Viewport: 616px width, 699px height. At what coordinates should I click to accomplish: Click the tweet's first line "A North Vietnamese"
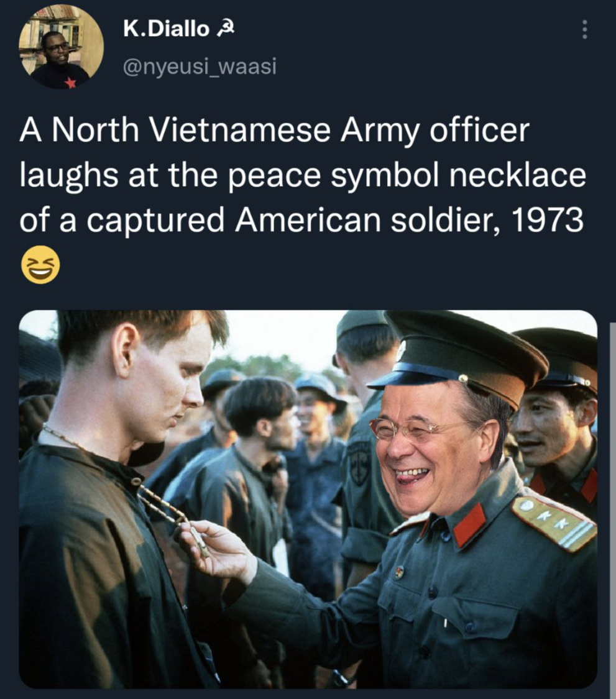point(175,130)
